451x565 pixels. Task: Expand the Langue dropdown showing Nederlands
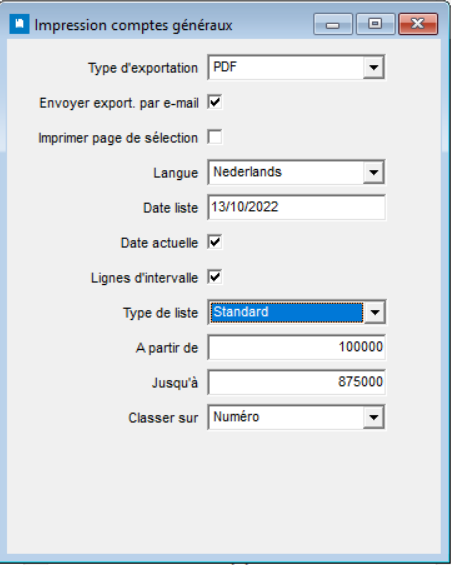[373, 172]
